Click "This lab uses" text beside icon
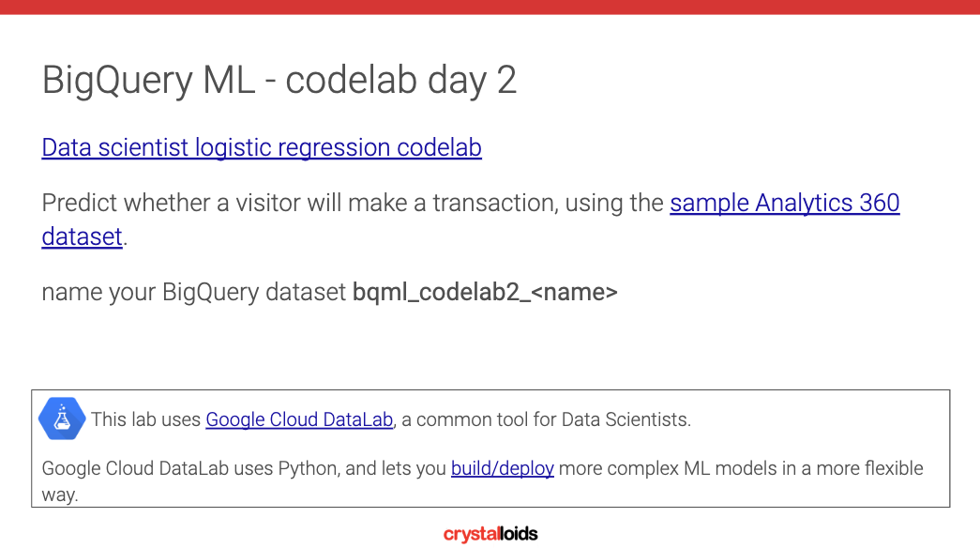The height and width of the screenshot is (548, 980). 145,419
